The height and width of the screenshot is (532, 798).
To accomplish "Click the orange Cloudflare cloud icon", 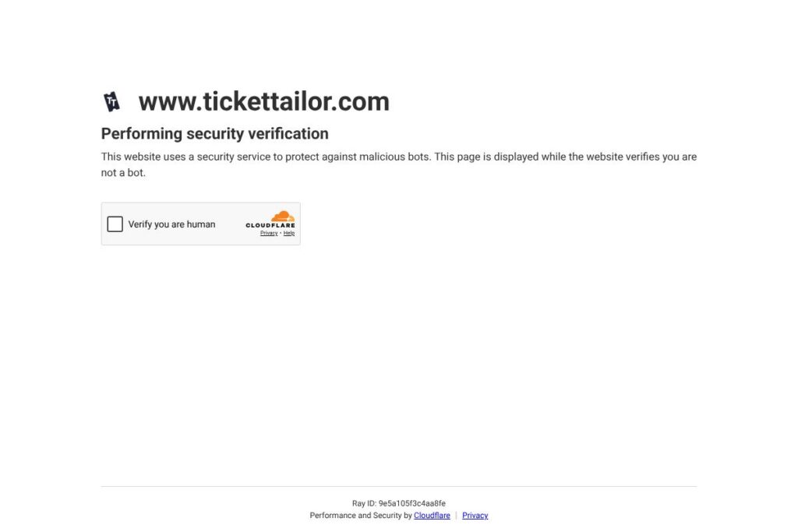I will pyautogui.click(x=282, y=217).
